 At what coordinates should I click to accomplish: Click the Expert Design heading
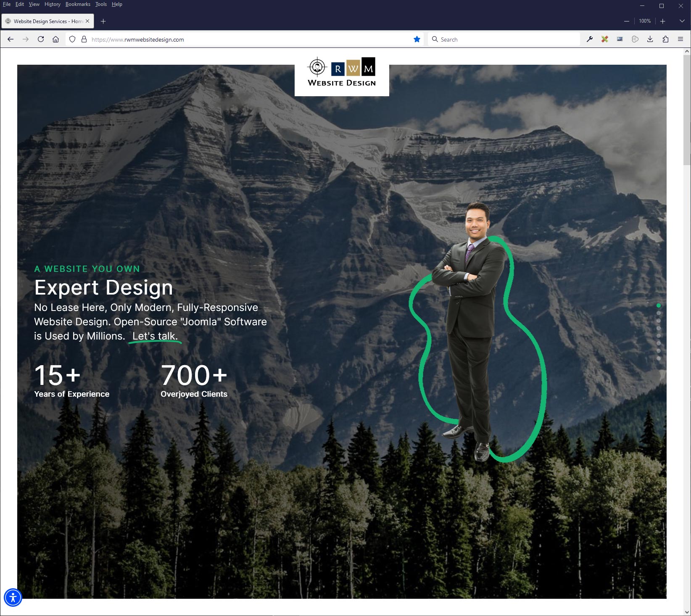point(103,288)
